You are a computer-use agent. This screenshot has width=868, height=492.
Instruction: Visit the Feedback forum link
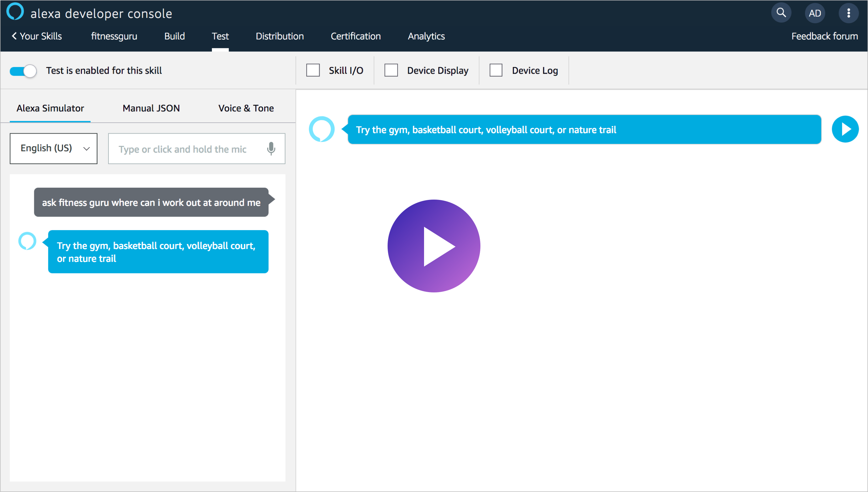click(x=825, y=36)
